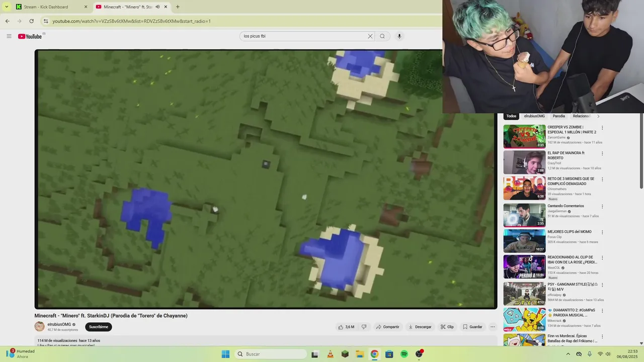The width and height of the screenshot is (644, 362).
Task: Open more actions menu beside Guardar
Action: [x=493, y=327]
